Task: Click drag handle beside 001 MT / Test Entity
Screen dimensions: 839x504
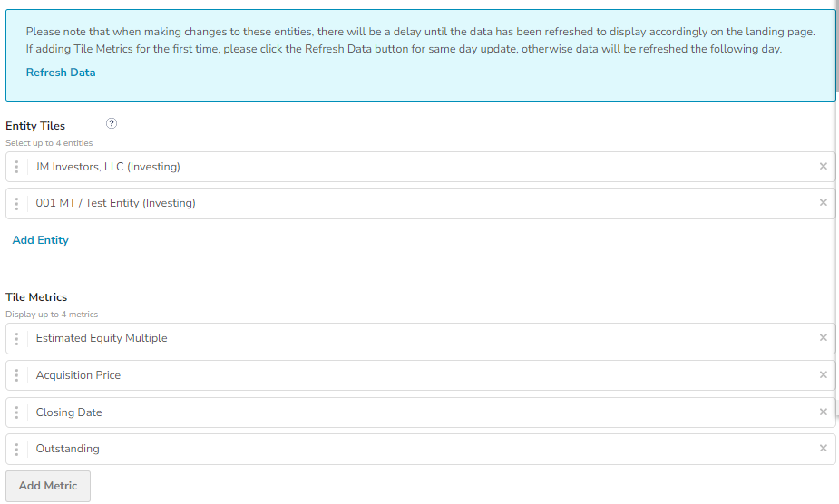Action: tap(16, 203)
